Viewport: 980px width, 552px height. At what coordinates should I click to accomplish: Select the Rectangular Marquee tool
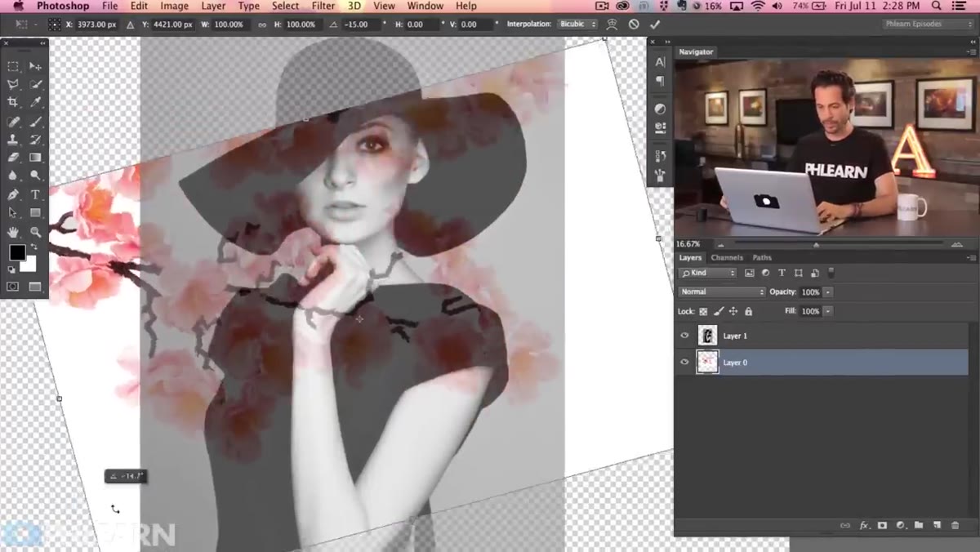pyautogui.click(x=13, y=66)
